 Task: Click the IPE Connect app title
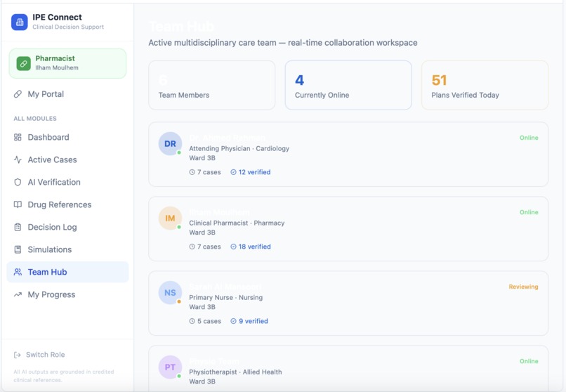57,17
